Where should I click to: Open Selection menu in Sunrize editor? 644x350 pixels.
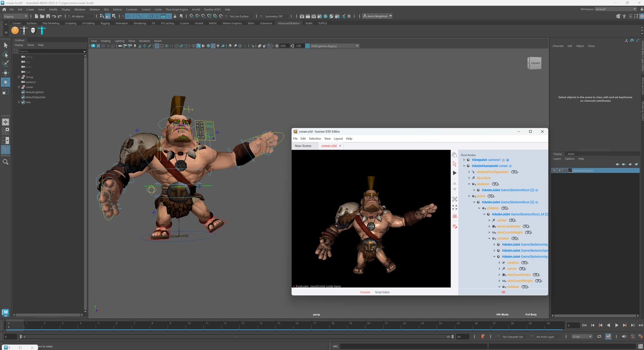click(x=315, y=138)
